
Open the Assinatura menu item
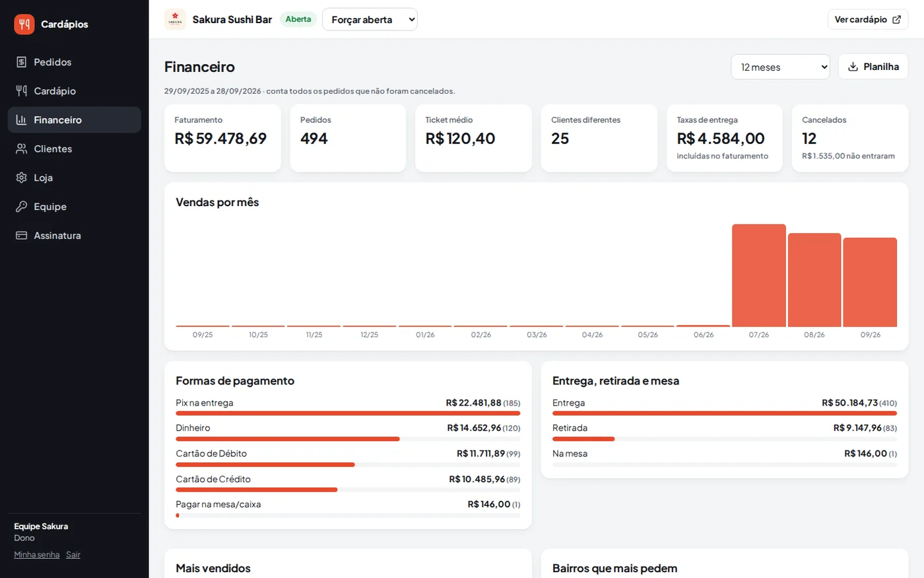(74, 236)
